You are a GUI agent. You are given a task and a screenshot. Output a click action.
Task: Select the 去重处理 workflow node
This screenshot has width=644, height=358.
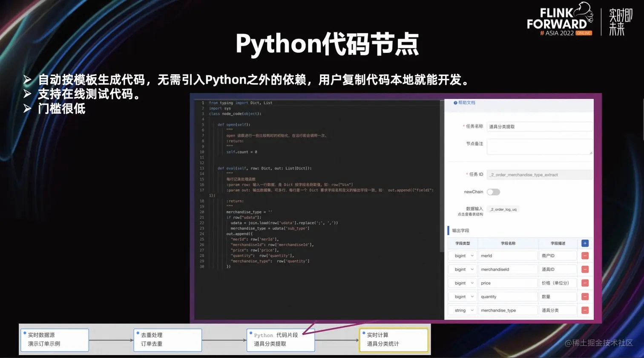168,340
